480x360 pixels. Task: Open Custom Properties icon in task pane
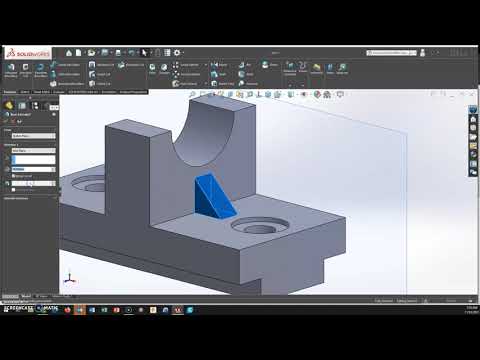click(x=473, y=164)
